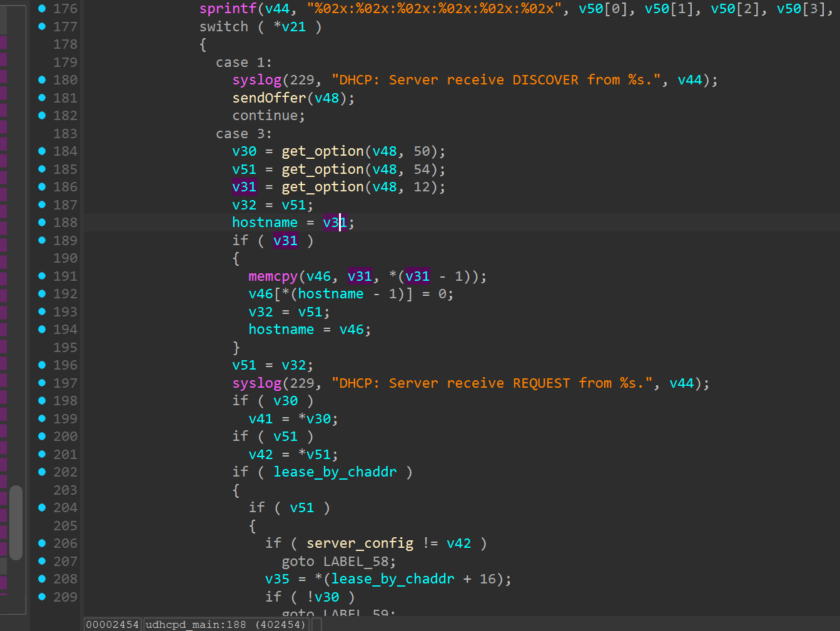This screenshot has height=631, width=840.
Task: Click the line number 190 in the gutter
Action: [66, 258]
